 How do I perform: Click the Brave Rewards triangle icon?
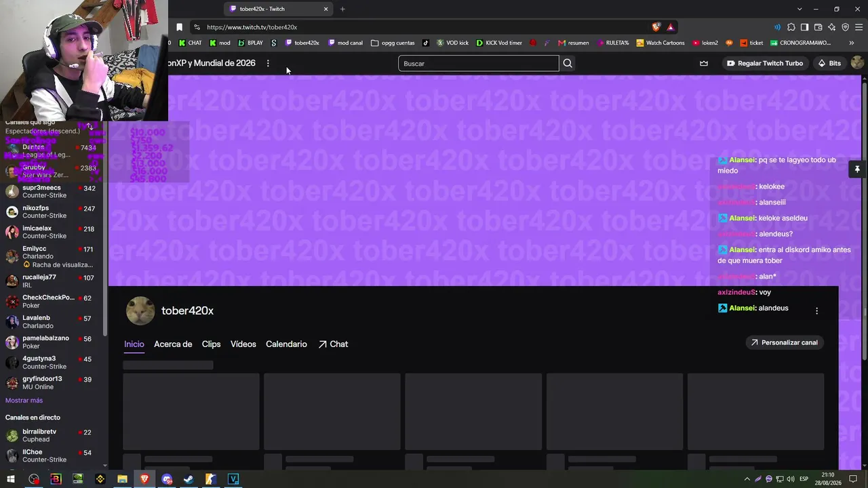coord(670,27)
